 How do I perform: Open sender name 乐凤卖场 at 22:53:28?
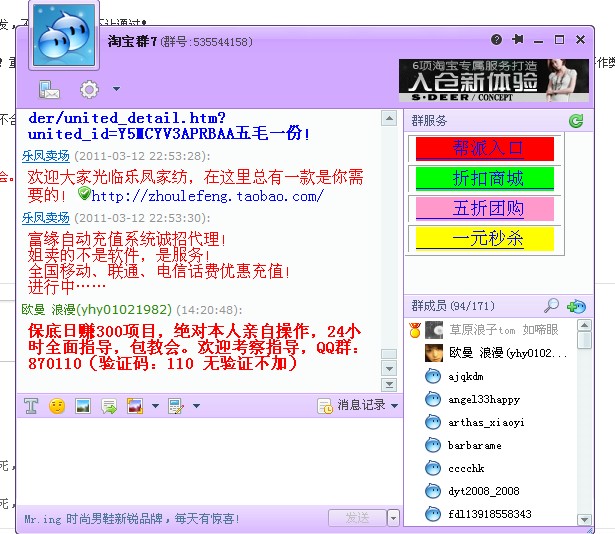[x=45, y=156]
